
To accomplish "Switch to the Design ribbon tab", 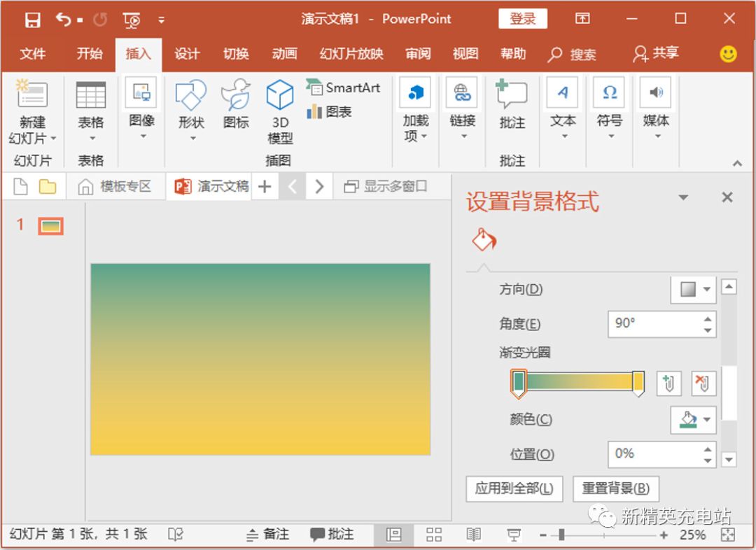I will [x=187, y=54].
